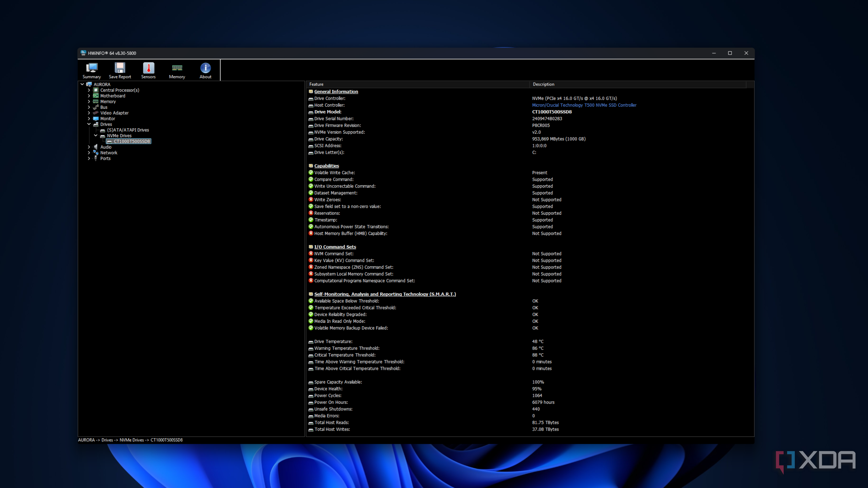
Task: Click the Capabilities section folder icon
Action: pyautogui.click(x=311, y=166)
